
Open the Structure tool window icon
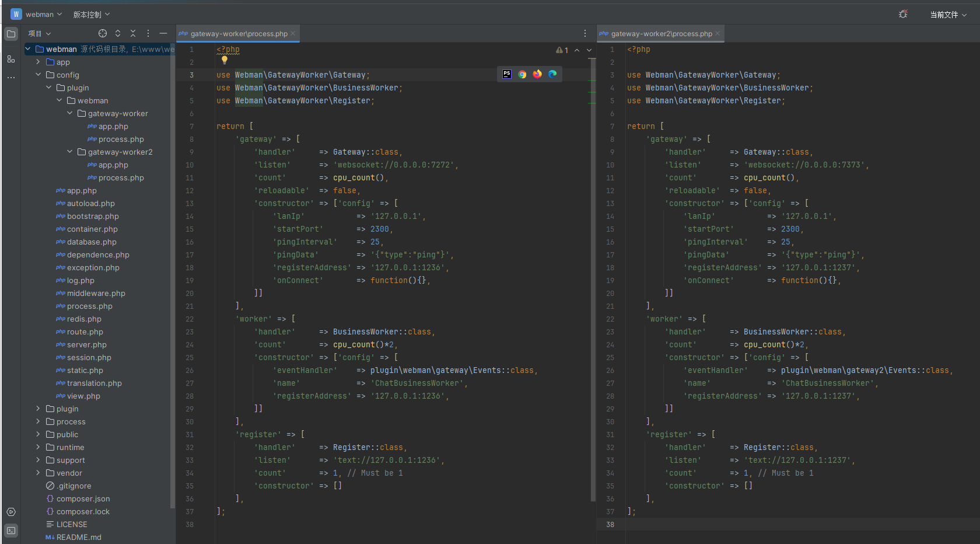pyautogui.click(x=11, y=59)
